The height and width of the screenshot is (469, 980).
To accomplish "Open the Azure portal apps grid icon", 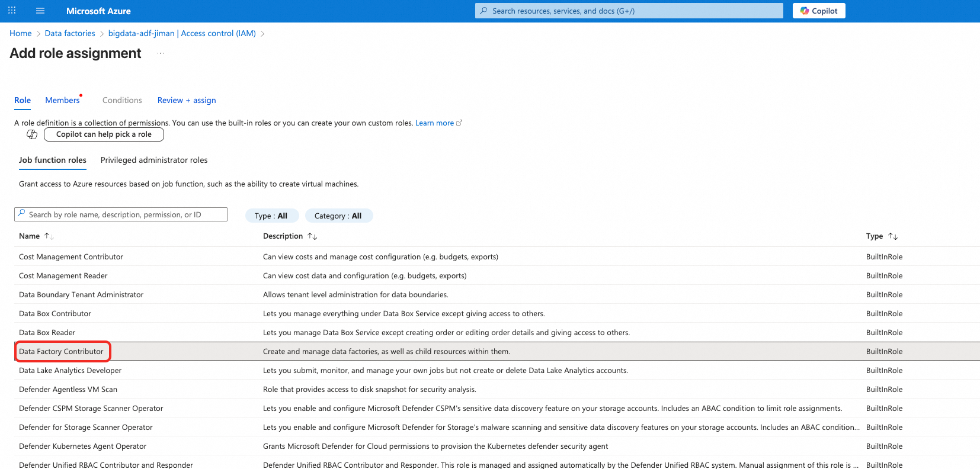I will point(12,11).
